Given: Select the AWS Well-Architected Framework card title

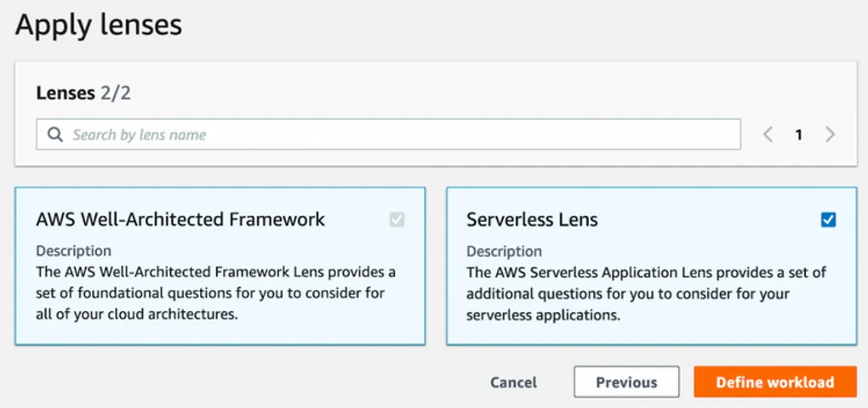Looking at the screenshot, I should (180, 219).
